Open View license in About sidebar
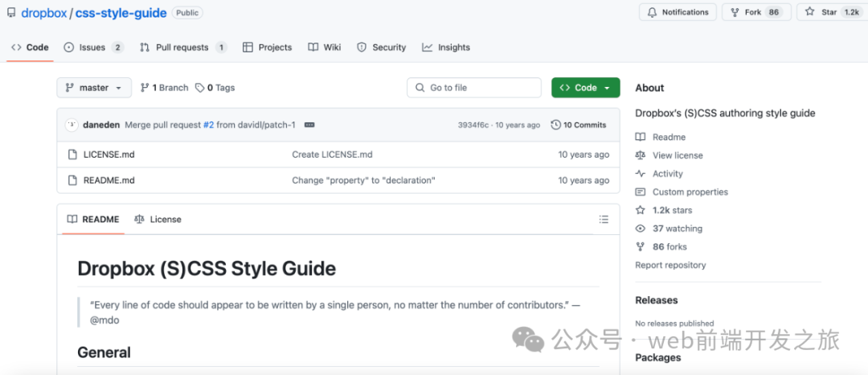This screenshot has width=868, height=375. pyautogui.click(x=677, y=155)
